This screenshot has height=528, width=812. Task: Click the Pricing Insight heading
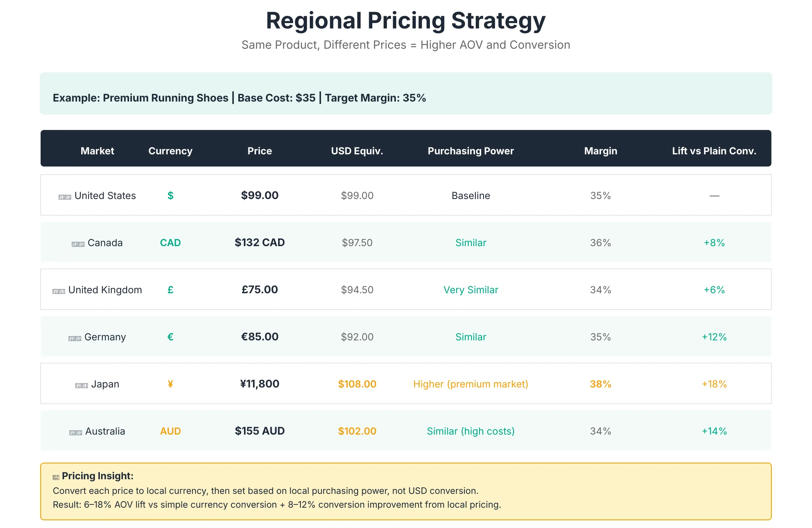click(x=98, y=476)
